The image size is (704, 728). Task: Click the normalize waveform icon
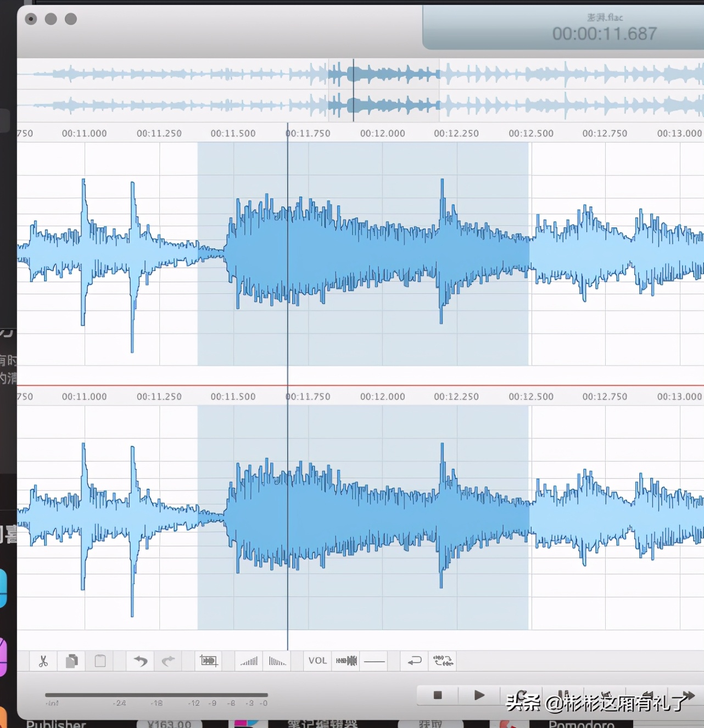347,661
